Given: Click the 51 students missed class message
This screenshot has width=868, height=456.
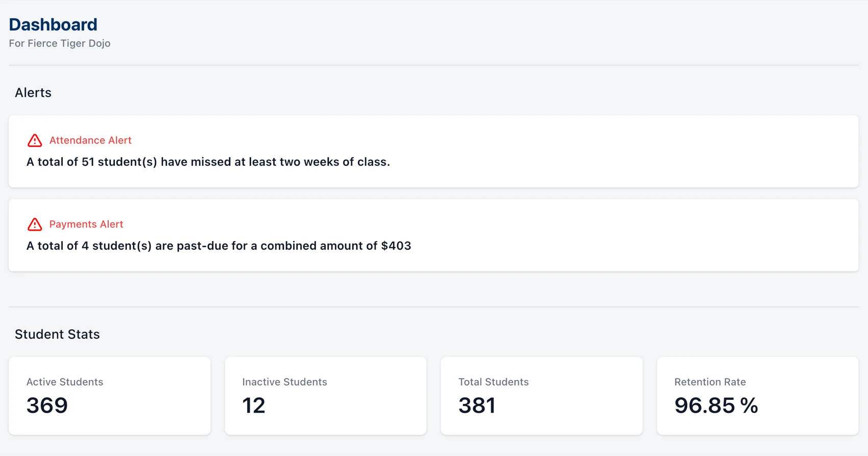Looking at the screenshot, I should coord(208,162).
